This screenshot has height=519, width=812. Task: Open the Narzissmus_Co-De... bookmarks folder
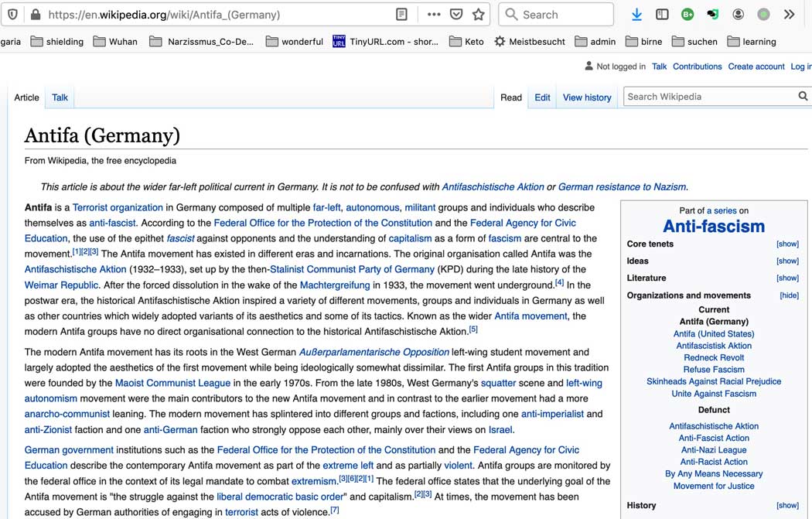click(201, 42)
